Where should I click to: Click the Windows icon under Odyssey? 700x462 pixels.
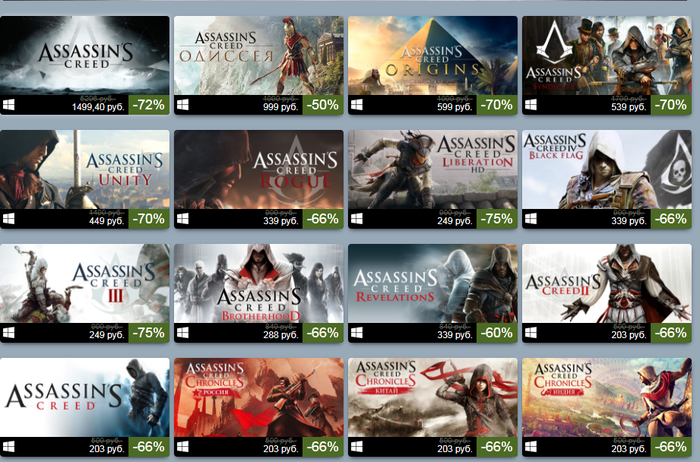[x=183, y=105]
